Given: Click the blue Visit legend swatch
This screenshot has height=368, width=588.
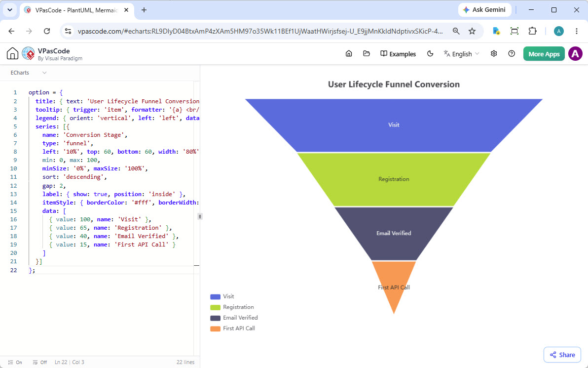Looking at the screenshot, I should pos(215,297).
